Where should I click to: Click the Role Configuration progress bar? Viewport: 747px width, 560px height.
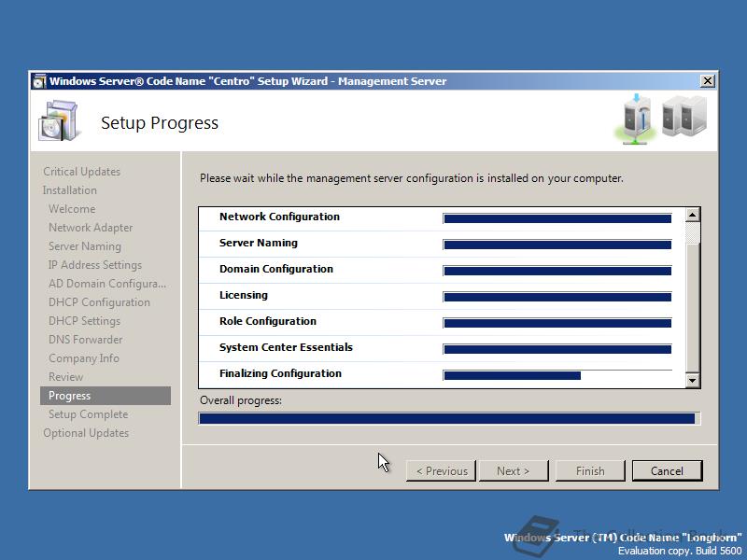coord(557,323)
